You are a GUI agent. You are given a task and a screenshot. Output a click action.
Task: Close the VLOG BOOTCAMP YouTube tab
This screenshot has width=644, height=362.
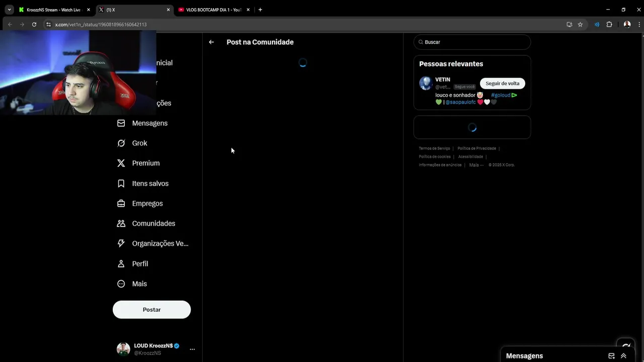pos(248,10)
